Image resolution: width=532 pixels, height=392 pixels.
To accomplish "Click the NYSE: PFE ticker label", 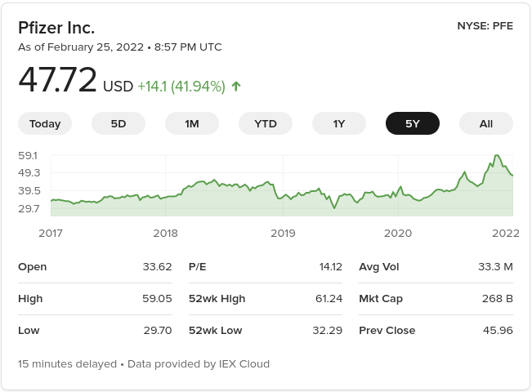I will pyautogui.click(x=485, y=25).
